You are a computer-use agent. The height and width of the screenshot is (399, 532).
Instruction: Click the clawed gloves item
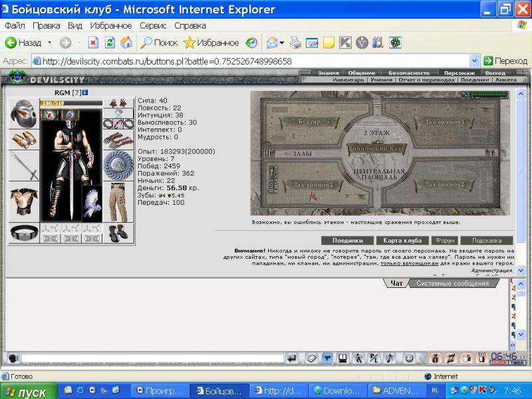pyautogui.click(x=118, y=140)
